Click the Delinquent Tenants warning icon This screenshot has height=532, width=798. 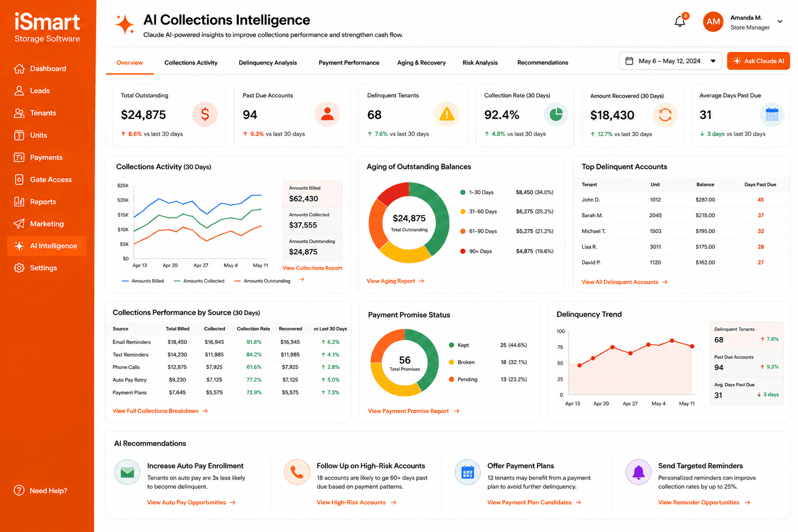447,114
